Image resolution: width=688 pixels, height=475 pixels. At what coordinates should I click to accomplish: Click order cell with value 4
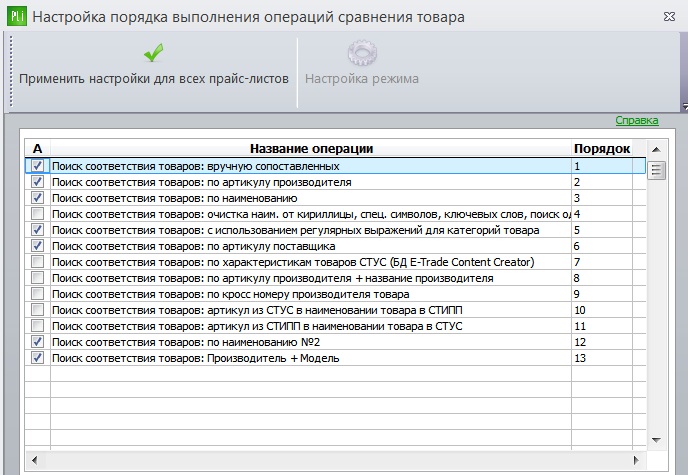pyautogui.click(x=602, y=214)
